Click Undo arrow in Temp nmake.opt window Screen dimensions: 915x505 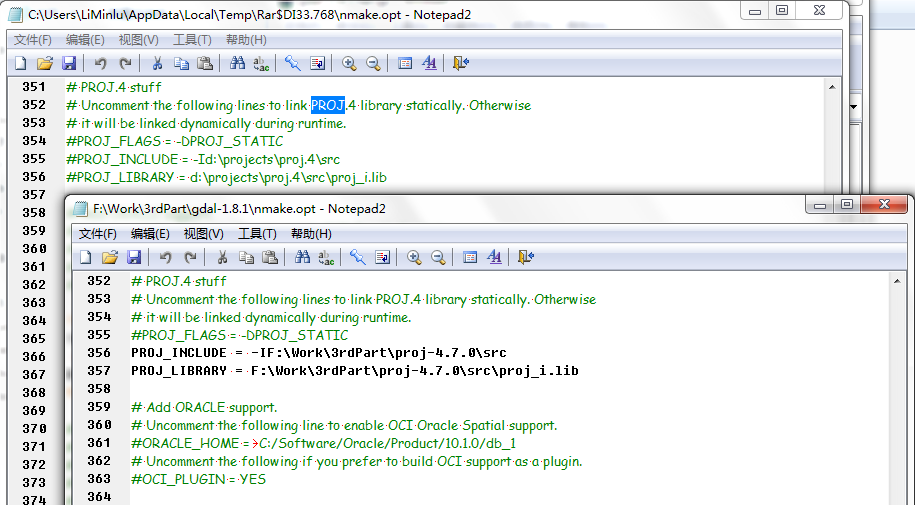[100, 63]
